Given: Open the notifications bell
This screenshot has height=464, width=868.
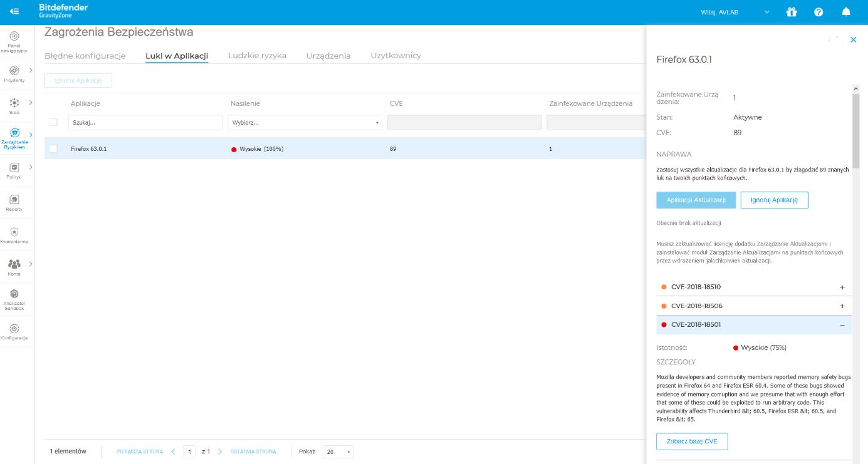Looking at the screenshot, I should (846, 12).
